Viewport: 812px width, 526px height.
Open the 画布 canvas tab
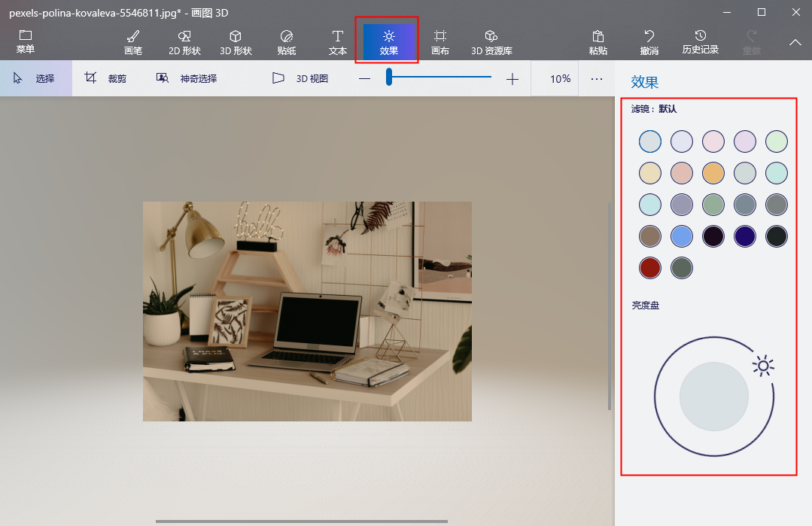point(439,42)
